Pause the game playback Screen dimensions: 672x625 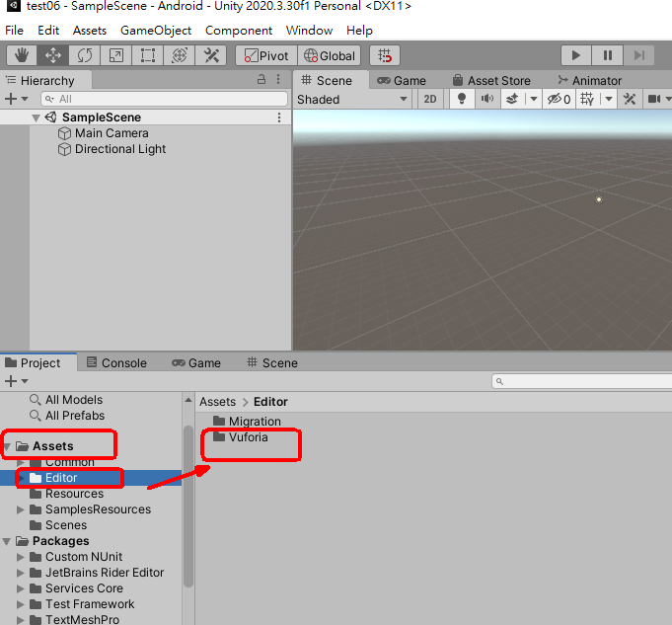coord(608,55)
